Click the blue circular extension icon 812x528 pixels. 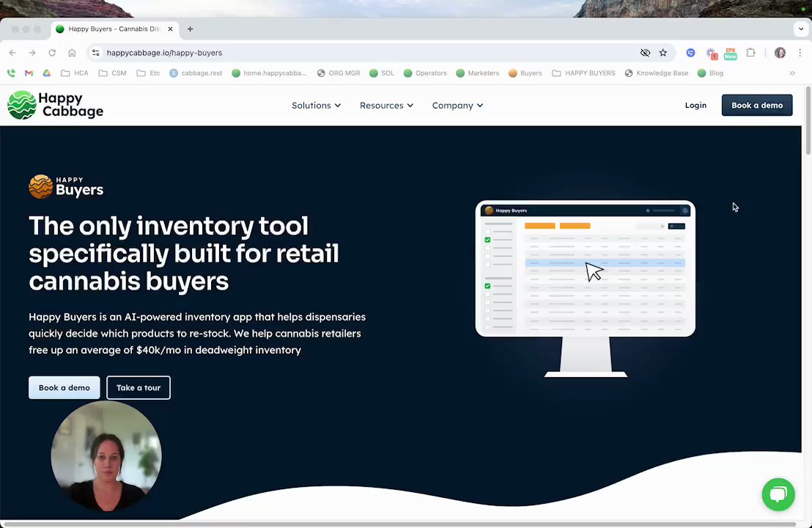690,53
